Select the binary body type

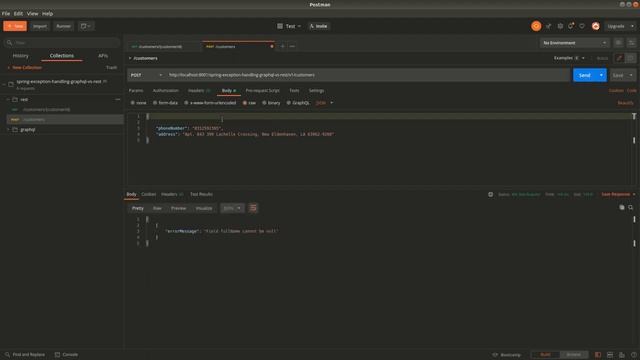[x=271, y=103]
